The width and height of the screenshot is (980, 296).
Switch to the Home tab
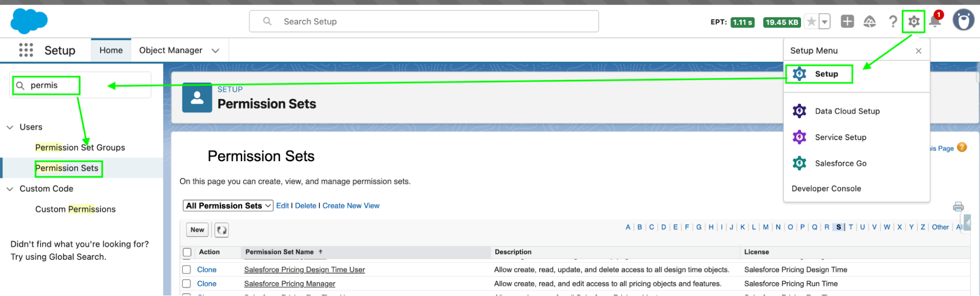111,50
